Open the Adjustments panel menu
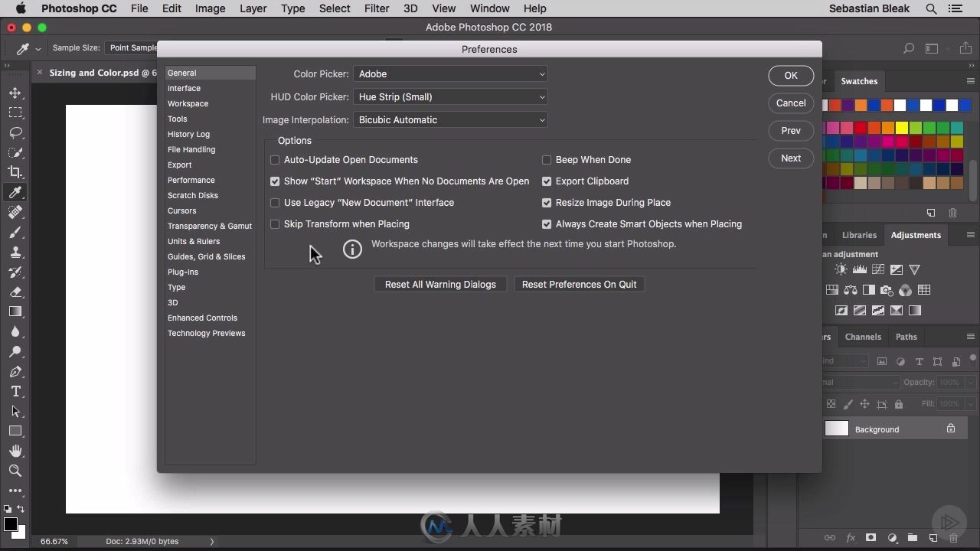 point(971,235)
